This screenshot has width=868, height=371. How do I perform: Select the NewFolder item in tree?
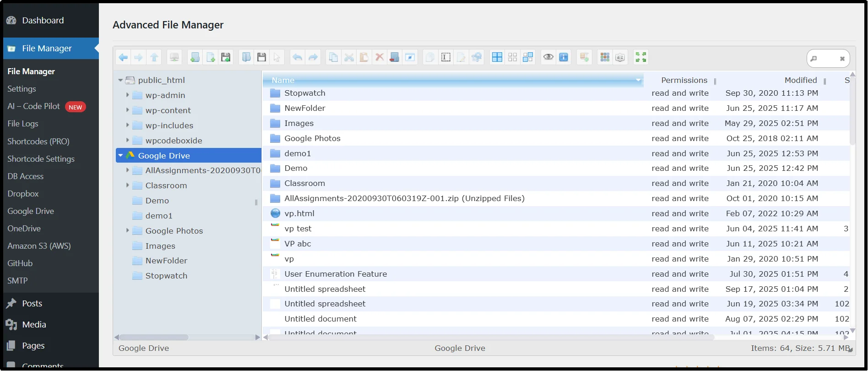coord(166,261)
